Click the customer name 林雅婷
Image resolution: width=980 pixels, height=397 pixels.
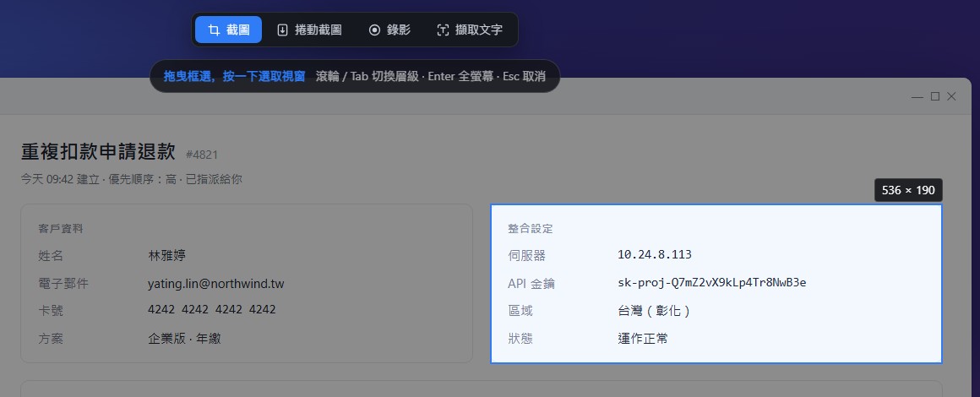tap(167, 256)
